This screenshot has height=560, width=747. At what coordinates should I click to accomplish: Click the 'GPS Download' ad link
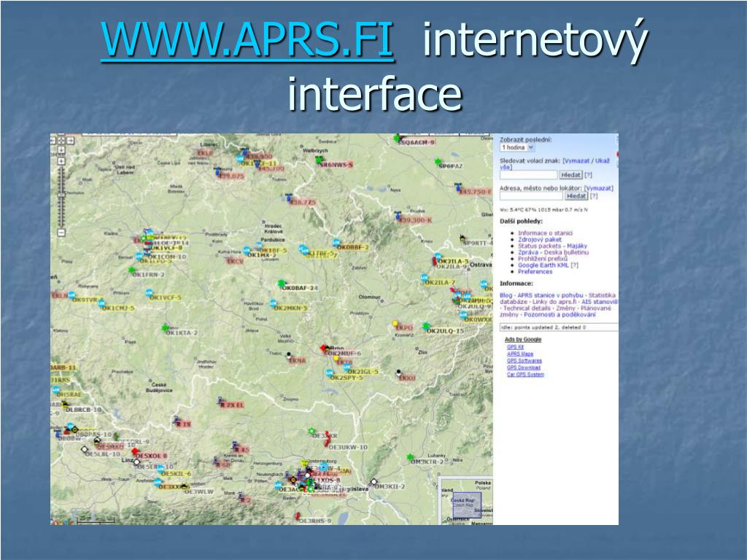pos(524,367)
